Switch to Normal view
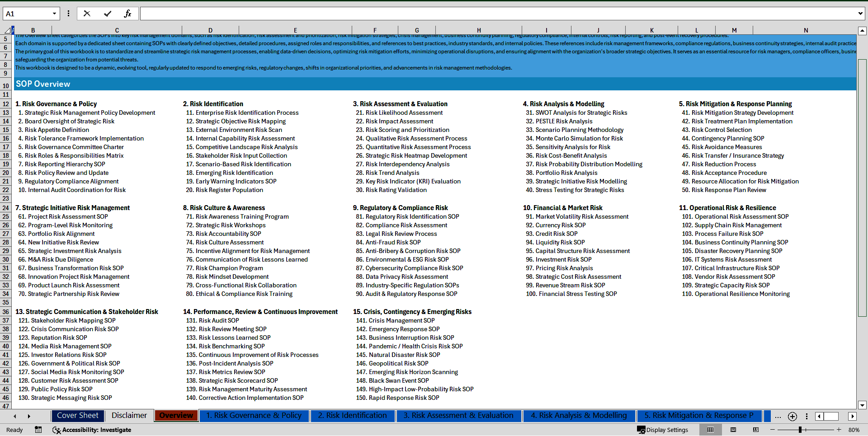This screenshot has width=868, height=436. point(710,430)
